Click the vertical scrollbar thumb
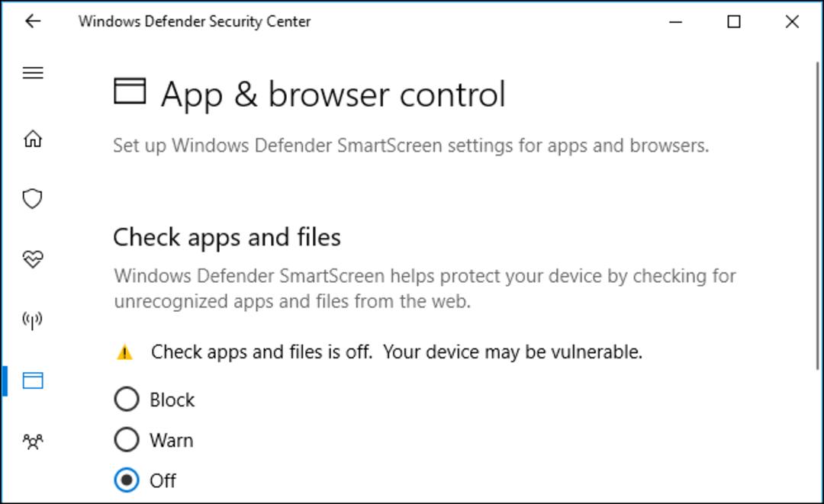Viewport: 824px width, 504px height. 818,215
